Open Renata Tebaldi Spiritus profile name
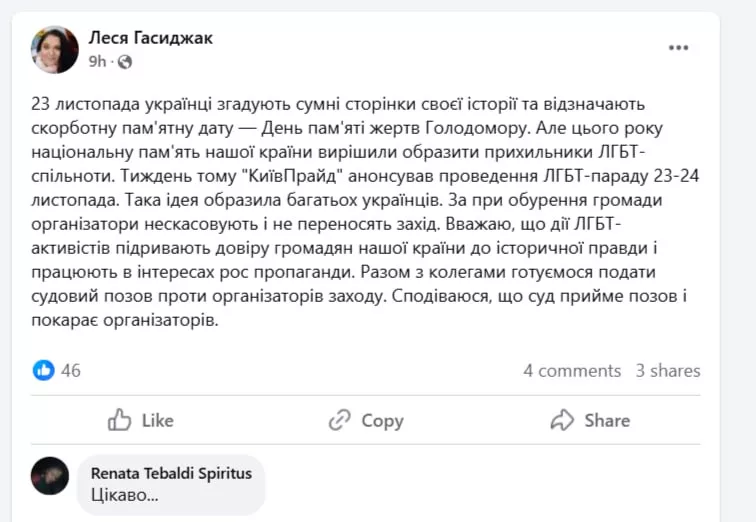This screenshot has height=522, width=756. point(171,473)
